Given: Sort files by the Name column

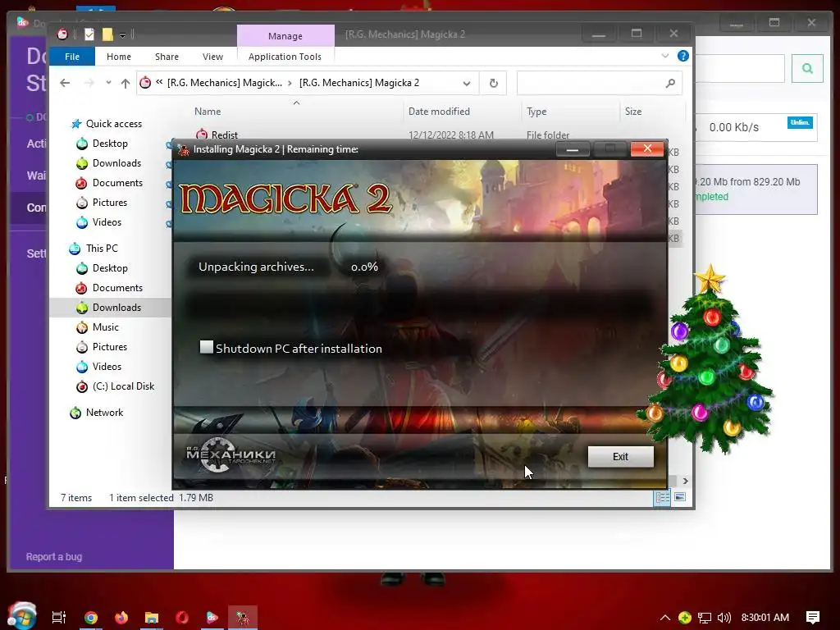Looking at the screenshot, I should pos(208,112).
